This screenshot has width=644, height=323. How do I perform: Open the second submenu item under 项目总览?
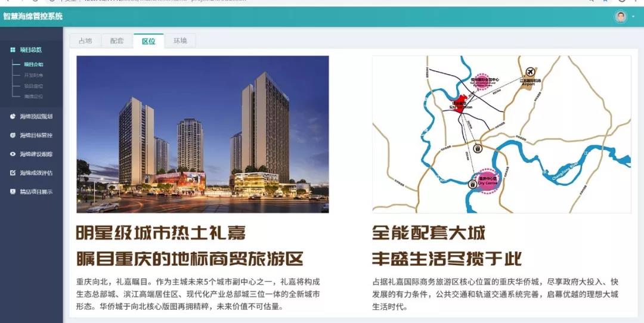click(33, 76)
